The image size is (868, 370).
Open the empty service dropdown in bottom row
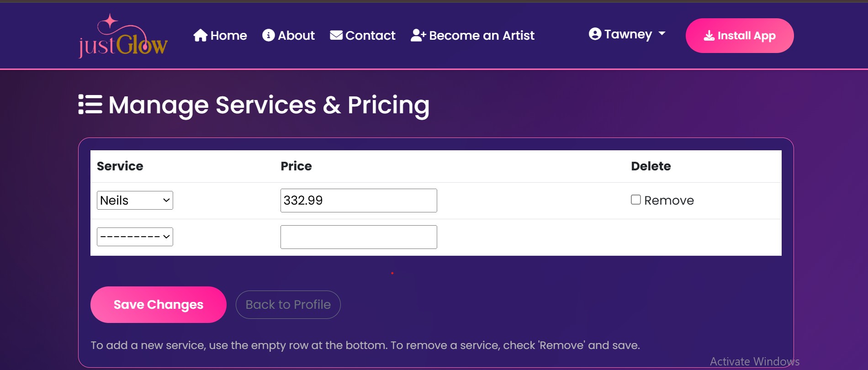click(x=135, y=237)
